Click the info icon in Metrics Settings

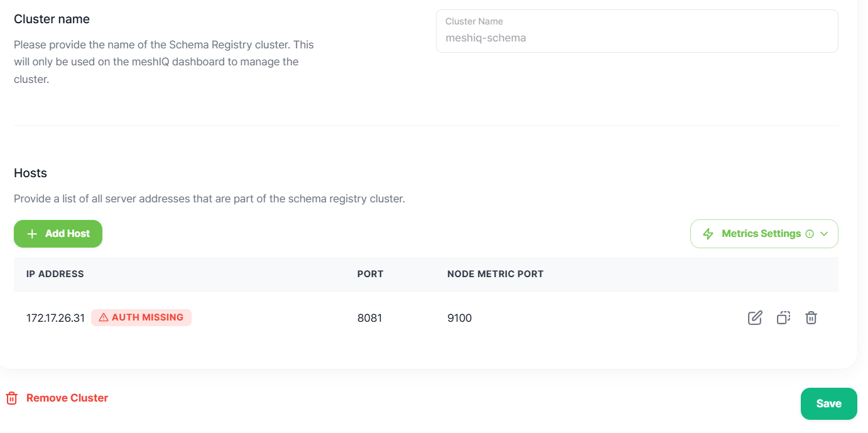click(x=810, y=234)
